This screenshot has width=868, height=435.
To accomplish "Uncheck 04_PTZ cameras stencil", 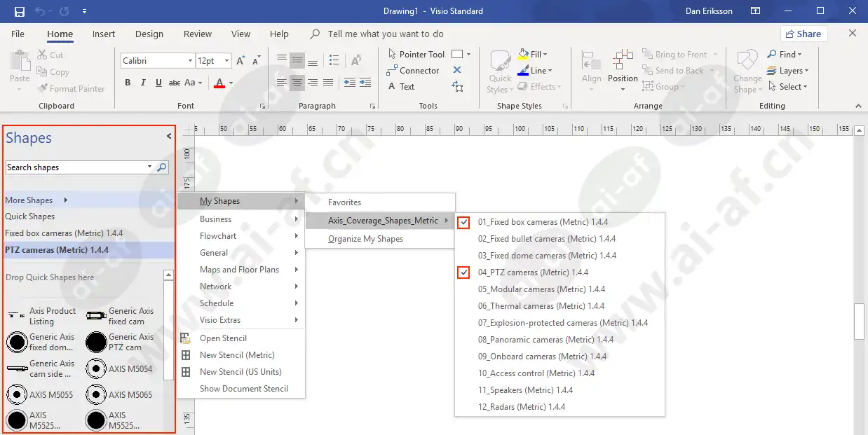I will coord(463,272).
